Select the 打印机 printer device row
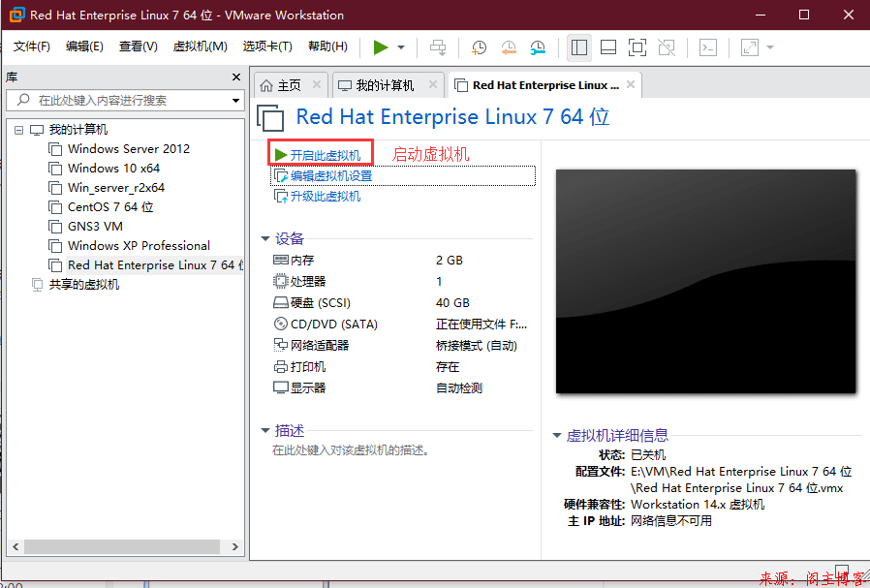This screenshot has height=588, width=870. [400, 367]
